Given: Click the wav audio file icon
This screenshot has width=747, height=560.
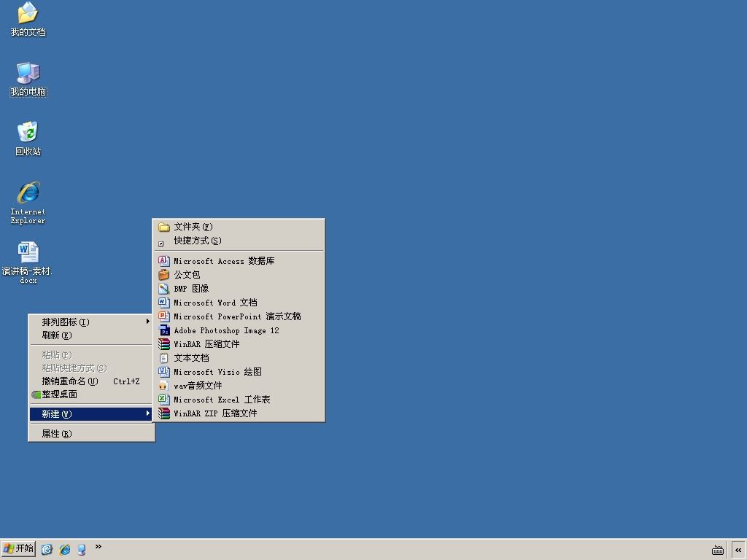Looking at the screenshot, I should point(163,386).
